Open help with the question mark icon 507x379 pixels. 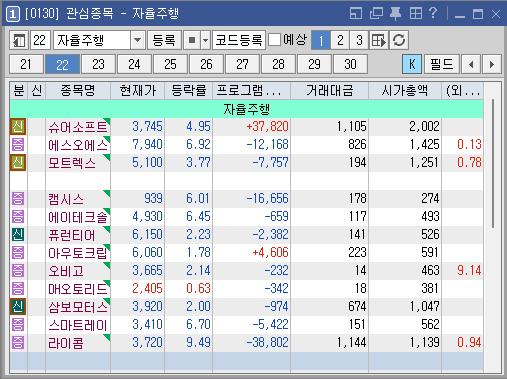433,14
